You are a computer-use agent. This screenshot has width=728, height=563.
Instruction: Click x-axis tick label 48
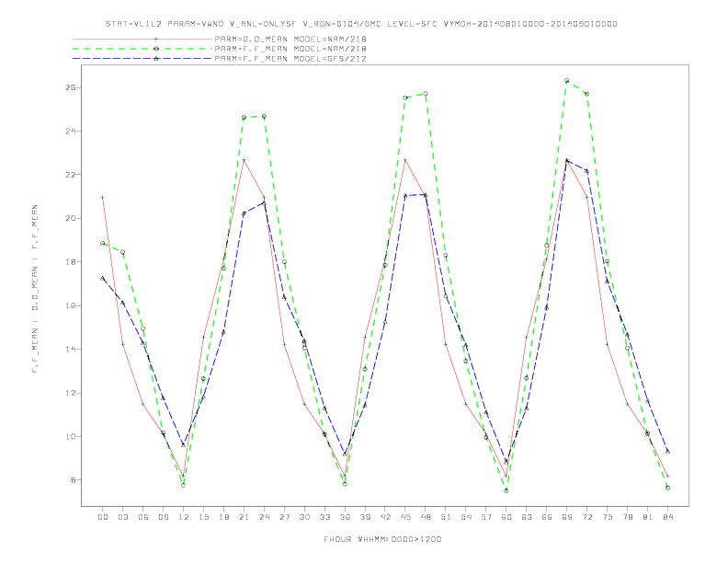(426, 517)
